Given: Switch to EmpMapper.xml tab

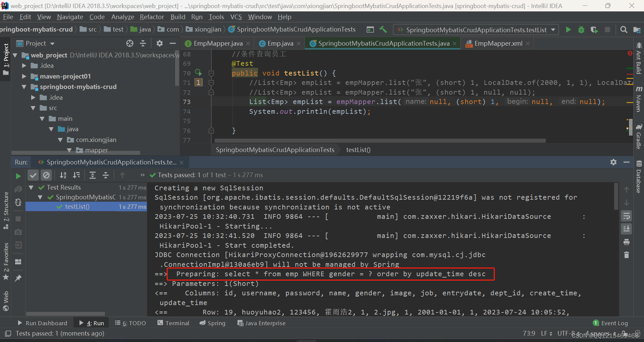Looking at the screenshot, I should (498, 43).
